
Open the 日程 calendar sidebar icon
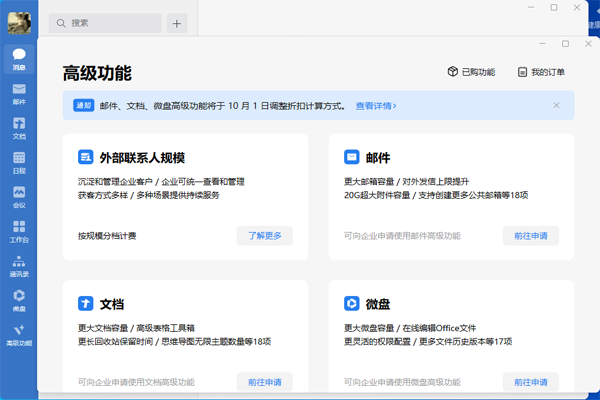19,163
